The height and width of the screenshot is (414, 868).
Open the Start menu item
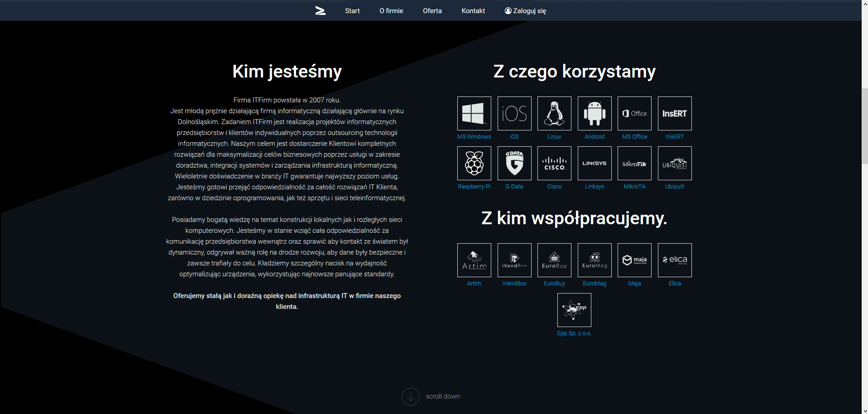[352, 11]
